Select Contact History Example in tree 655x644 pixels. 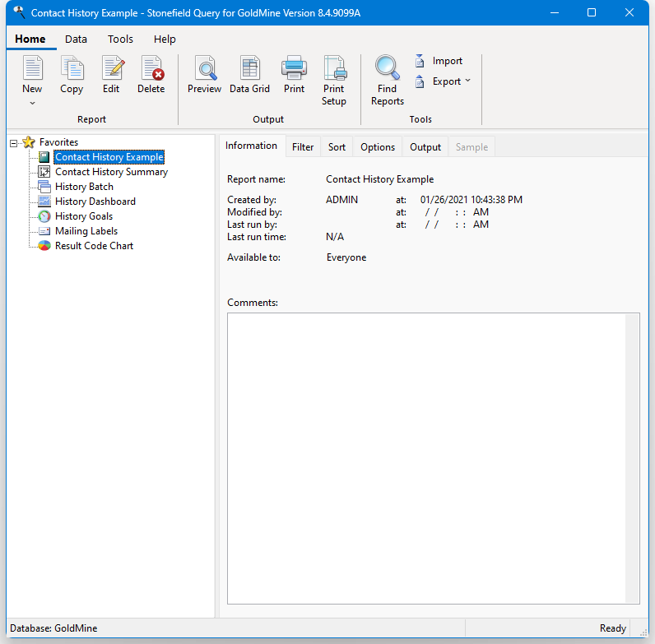(x=109, y=157)
